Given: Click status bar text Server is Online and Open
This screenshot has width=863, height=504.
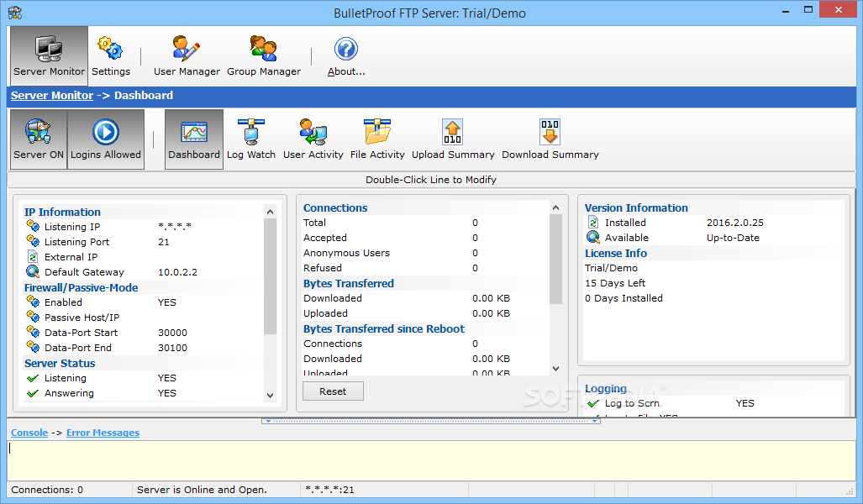Looking at the screenshot, I should pos(202,490).
